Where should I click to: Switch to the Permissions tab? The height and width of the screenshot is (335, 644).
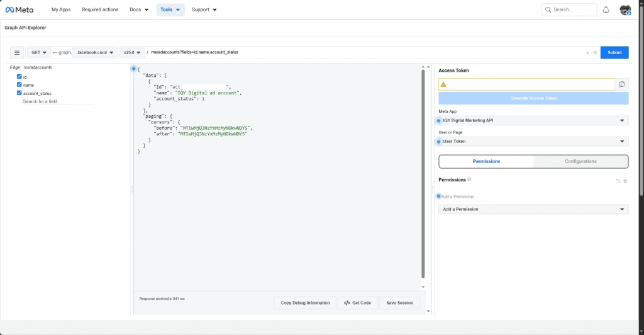click(486, 162)
